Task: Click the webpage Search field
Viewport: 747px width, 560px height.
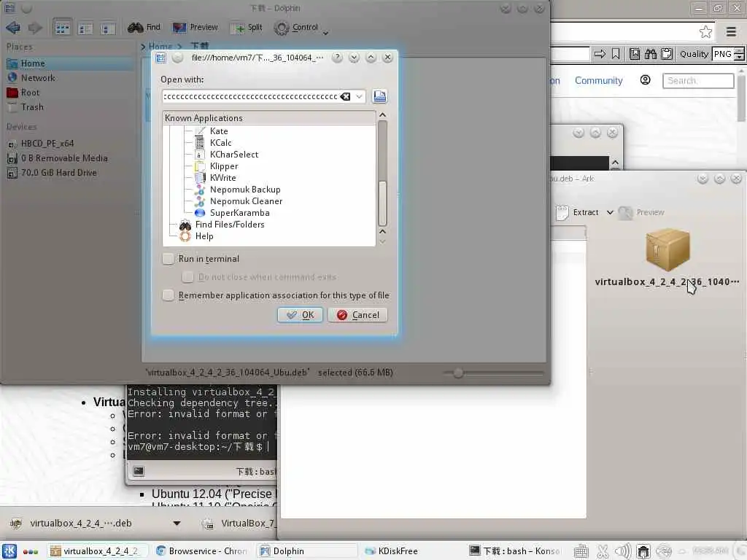Action: (698, 81)
